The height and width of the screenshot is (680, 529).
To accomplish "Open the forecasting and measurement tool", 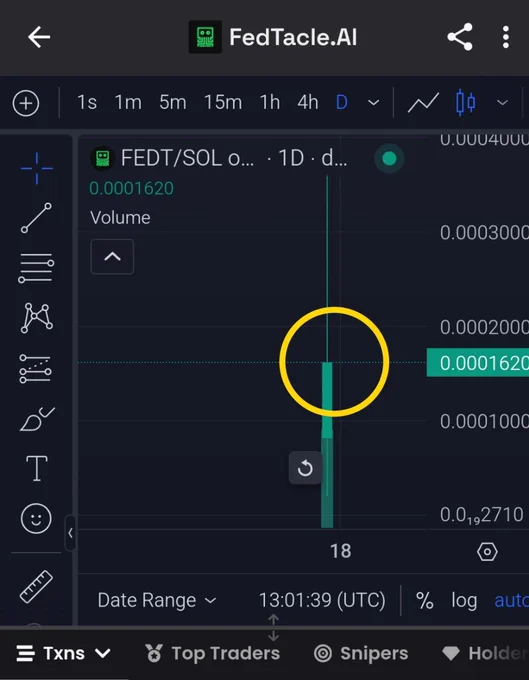I will click(36, 369).
